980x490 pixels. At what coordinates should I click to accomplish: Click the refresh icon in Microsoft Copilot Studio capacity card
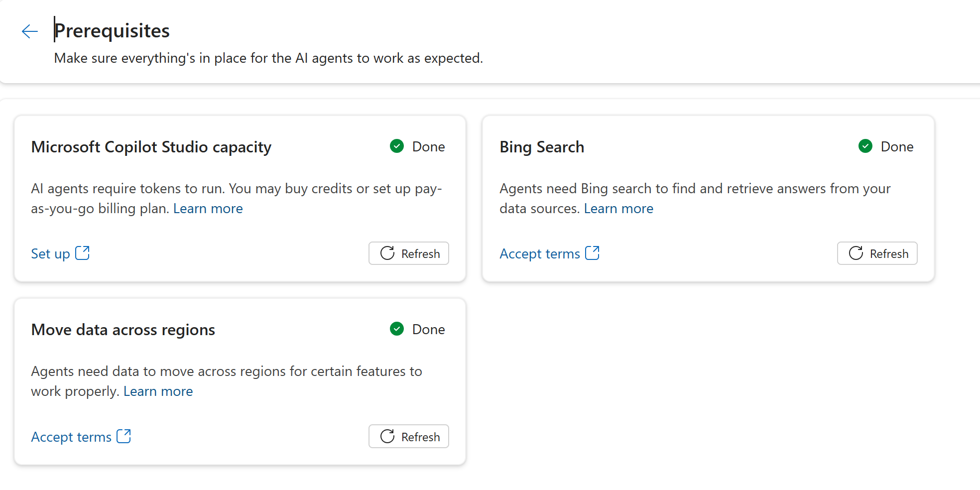[x=387, y=253]
